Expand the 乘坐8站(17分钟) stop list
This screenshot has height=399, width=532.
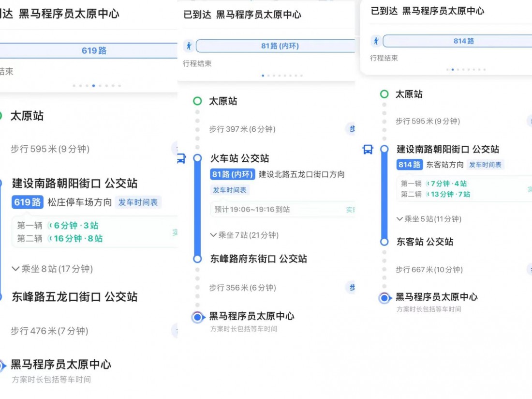tap(52, 269)
